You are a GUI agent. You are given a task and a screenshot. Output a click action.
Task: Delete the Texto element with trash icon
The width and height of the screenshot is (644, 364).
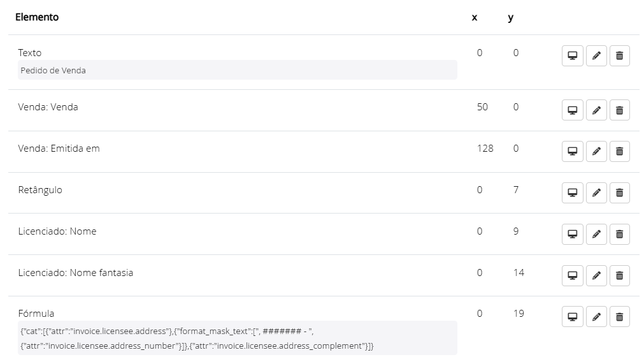(x=619, y=56)
